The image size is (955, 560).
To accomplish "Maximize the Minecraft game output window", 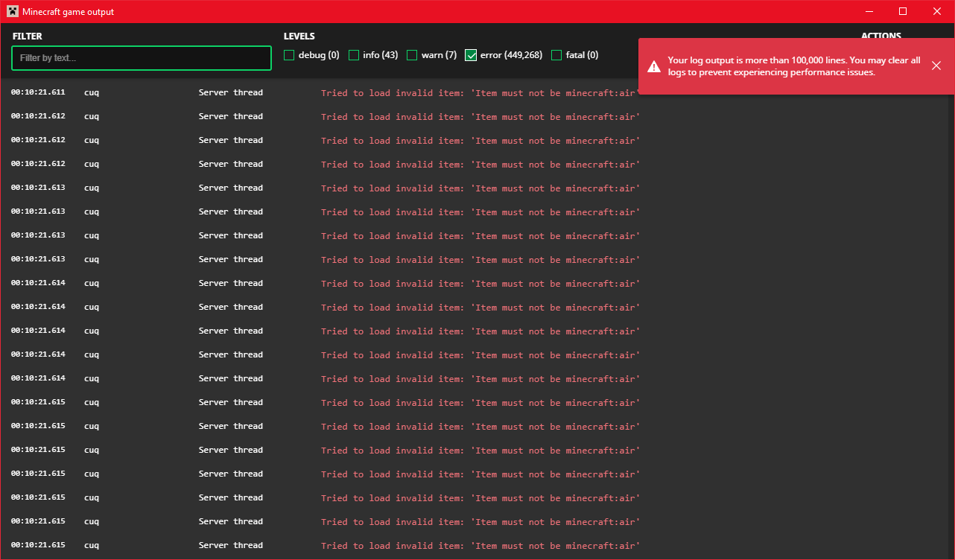I will coord(903,11).
